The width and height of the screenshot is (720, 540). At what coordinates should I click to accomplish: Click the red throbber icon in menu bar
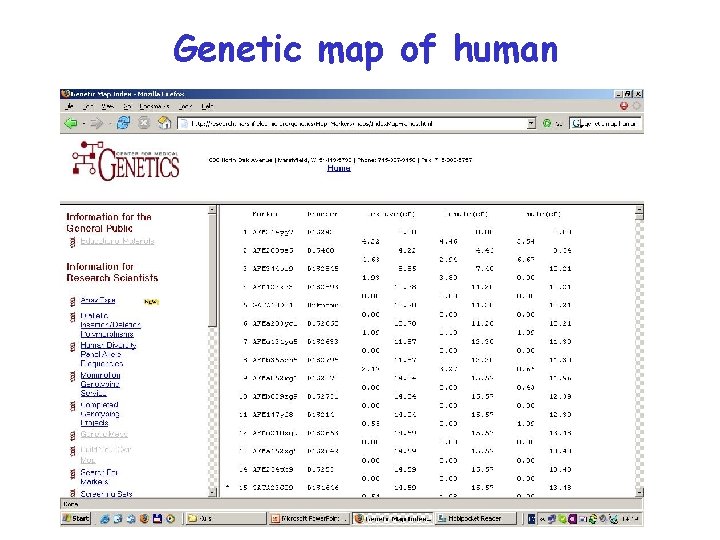[624, 106]
